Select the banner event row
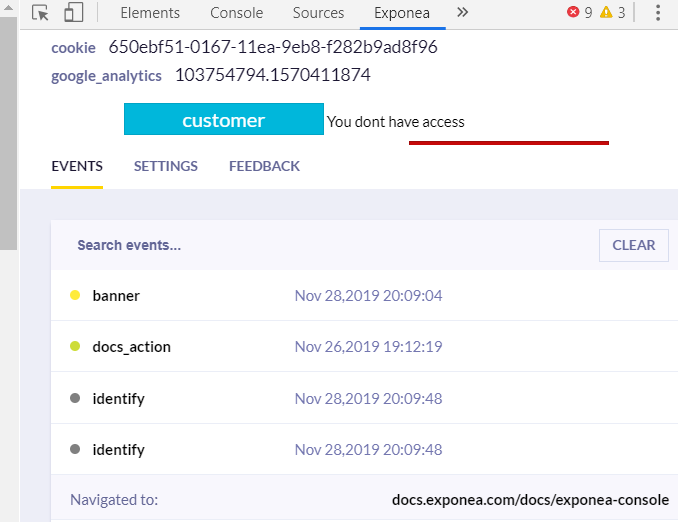 364,295
